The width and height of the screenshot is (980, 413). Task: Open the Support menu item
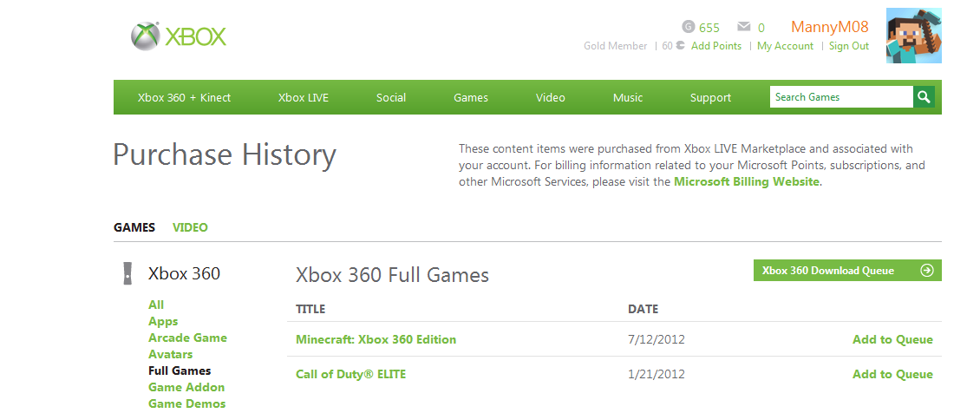pyautogui.click(x=710, y=98)
